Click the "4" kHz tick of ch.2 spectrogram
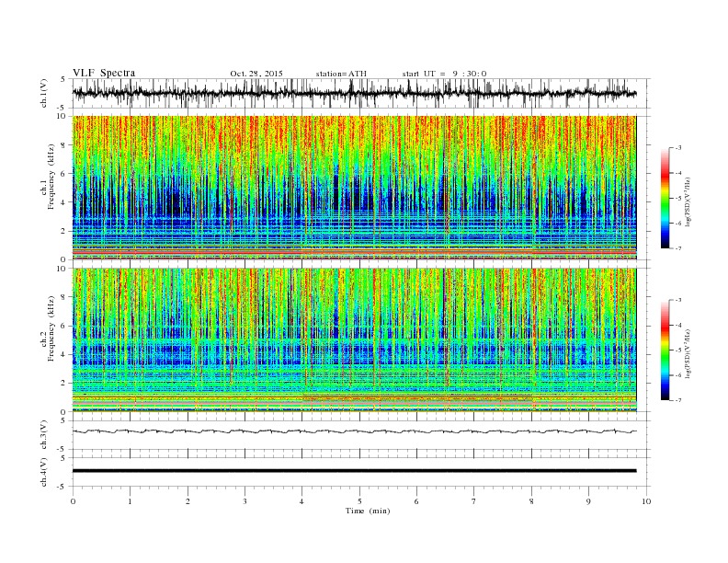 pyautogui.click(x=64, y=355)
